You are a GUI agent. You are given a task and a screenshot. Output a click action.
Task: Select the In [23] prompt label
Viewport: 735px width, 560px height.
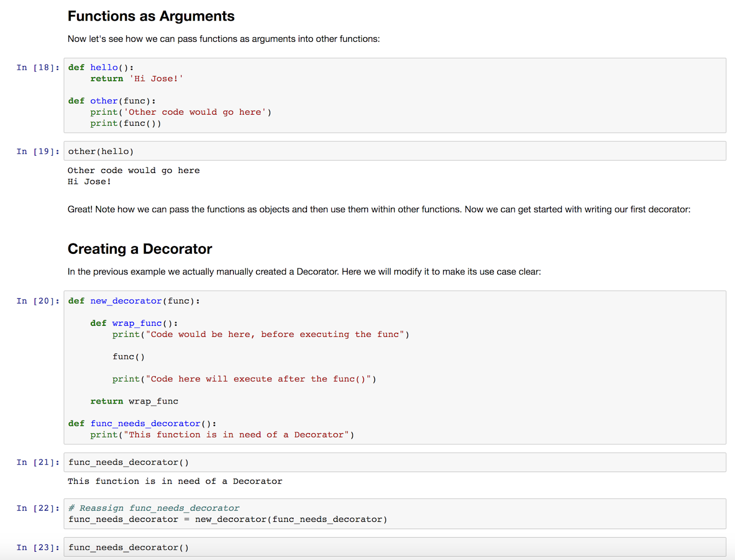point(38,547)
